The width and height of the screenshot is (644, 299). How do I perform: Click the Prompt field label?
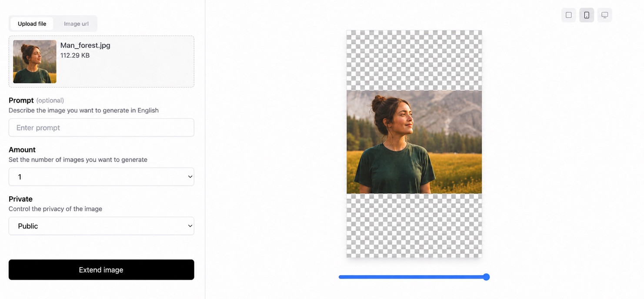[21, 100]
